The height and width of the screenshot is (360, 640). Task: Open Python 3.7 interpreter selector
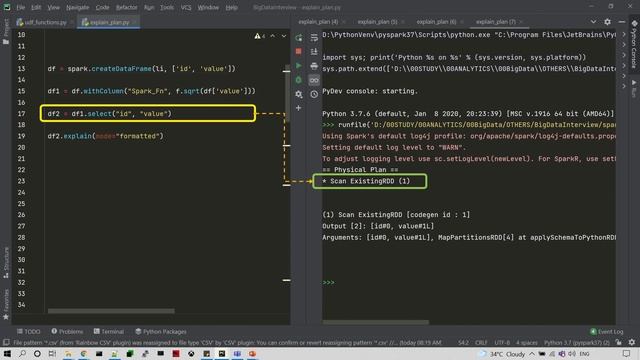(577, 342)
